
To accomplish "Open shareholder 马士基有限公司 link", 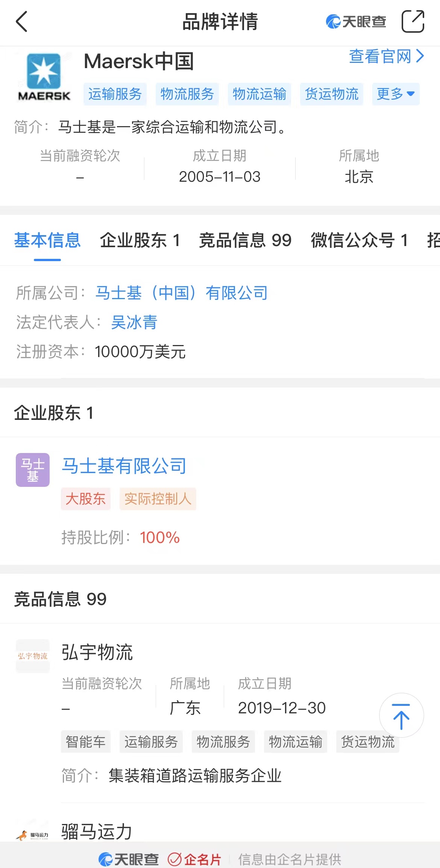I will point(124,466).
